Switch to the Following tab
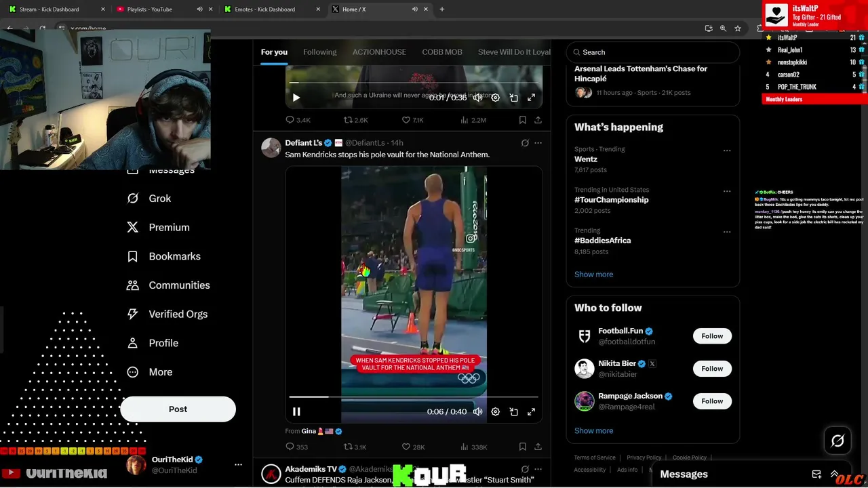868x488 pixels. pyautogui.click(x=320, y=52)
